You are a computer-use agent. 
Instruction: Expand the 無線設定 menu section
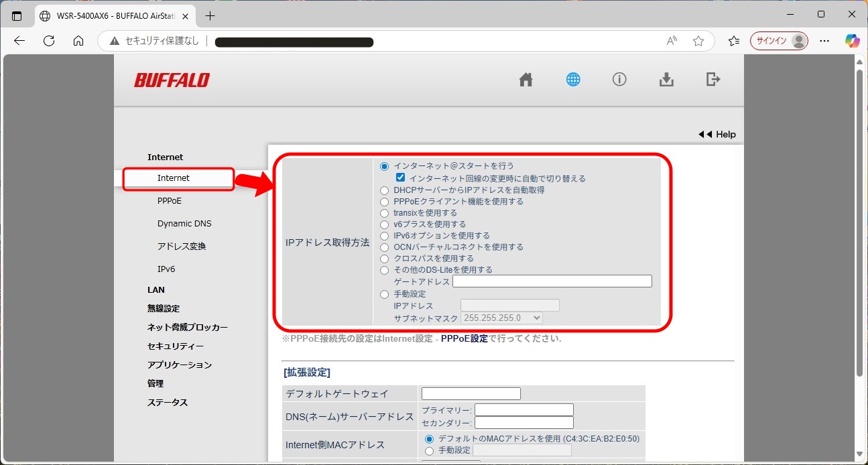coord(164,309)
